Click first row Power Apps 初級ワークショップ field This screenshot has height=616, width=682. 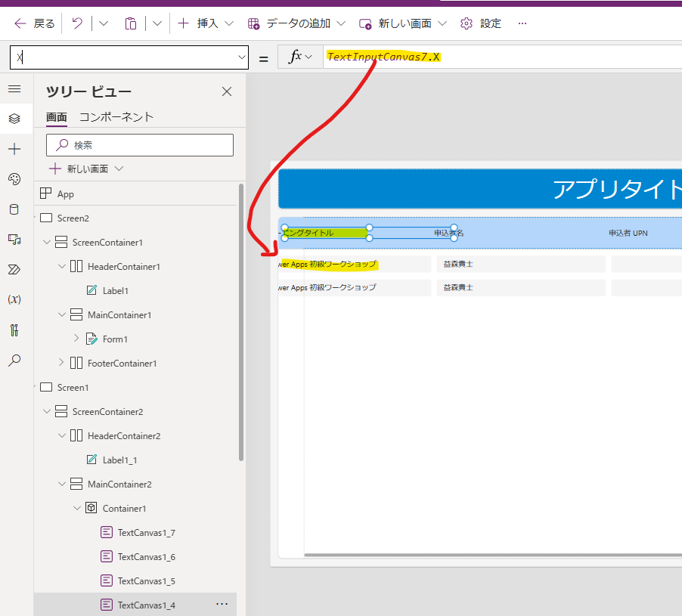click(x=355, y=264)
